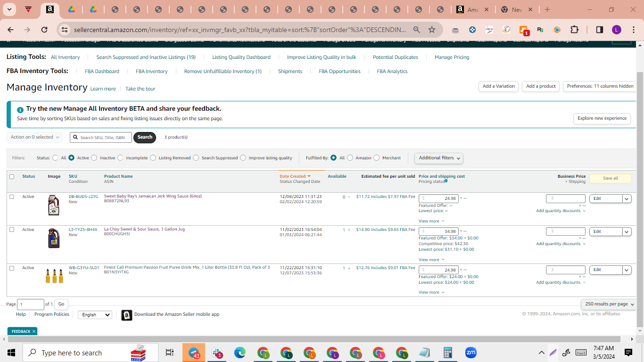This screenshot has height=362, width=644.
Task: Click the blue info icon in BETA banner
Action: tap(20, 109)
